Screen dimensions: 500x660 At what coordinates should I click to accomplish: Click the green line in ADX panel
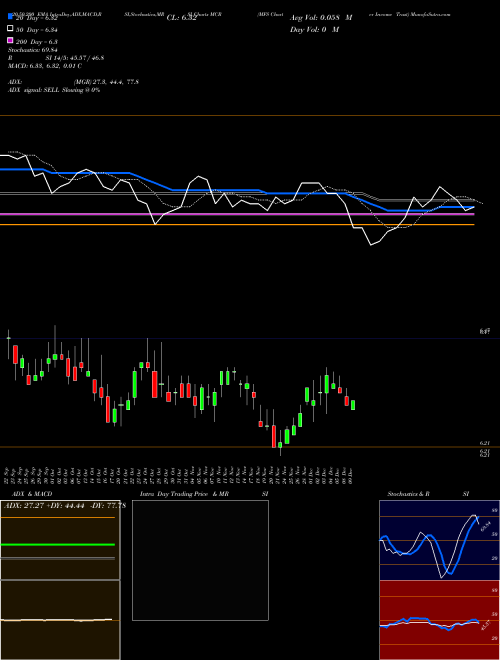(x=58, y=545)
